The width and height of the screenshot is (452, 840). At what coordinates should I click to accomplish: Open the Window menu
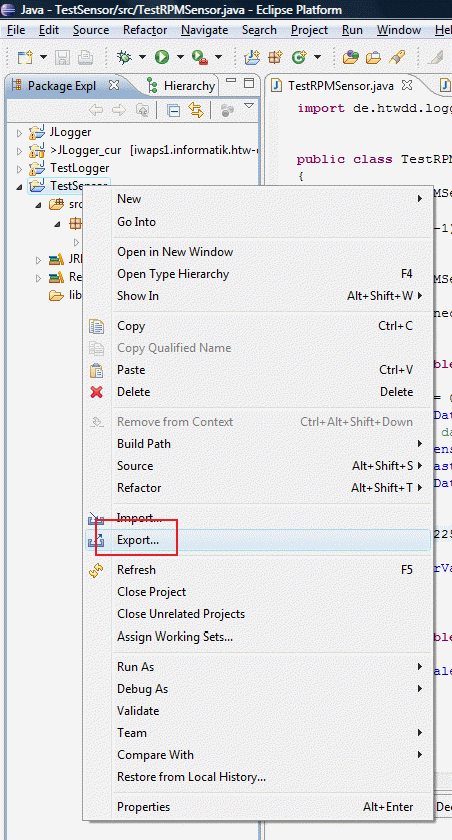397,31
